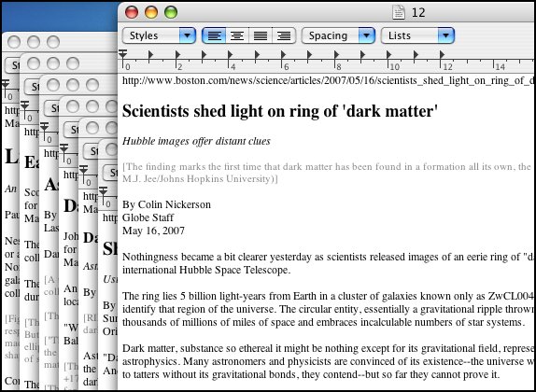This screenshot has width=536, height=392.
Task: Click the rearmost background window's third gray button
Action: [x=53, y=42]
